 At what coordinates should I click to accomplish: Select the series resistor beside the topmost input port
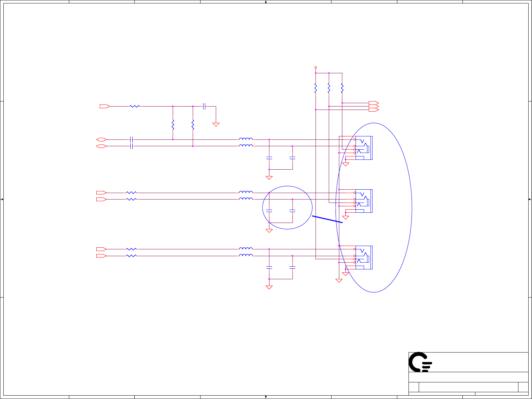[135, 106]
